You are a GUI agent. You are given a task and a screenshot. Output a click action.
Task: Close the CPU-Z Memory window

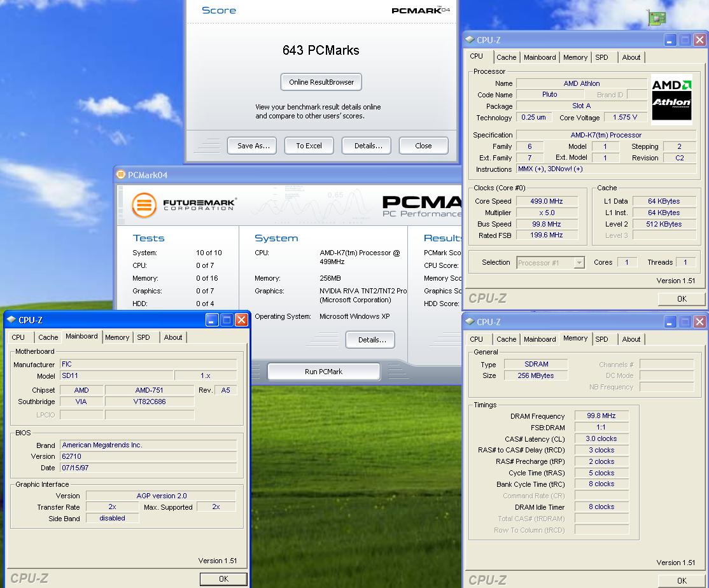point(700,322)
